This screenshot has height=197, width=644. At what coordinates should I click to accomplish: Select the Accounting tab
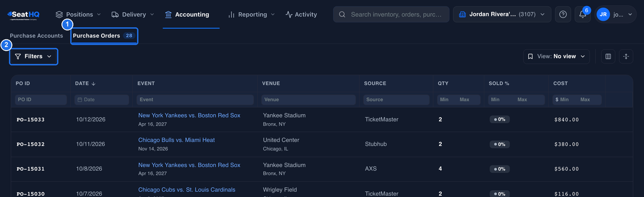pyautogui.click(x=187, y=14)
